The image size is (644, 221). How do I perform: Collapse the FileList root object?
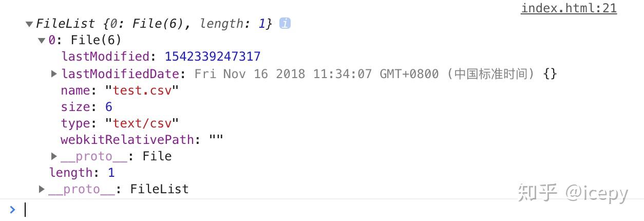pyautogui.click(x=30, y=24)
